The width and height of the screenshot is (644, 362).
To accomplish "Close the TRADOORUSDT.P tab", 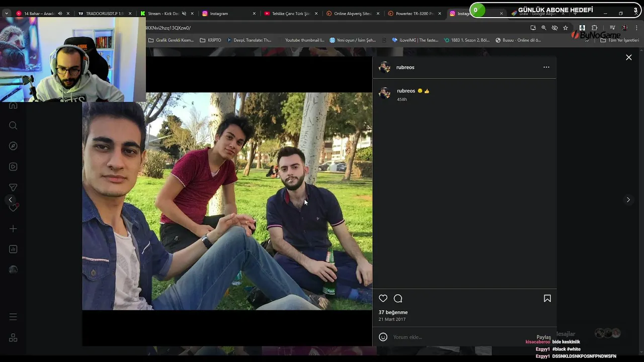I will [130, 14].
